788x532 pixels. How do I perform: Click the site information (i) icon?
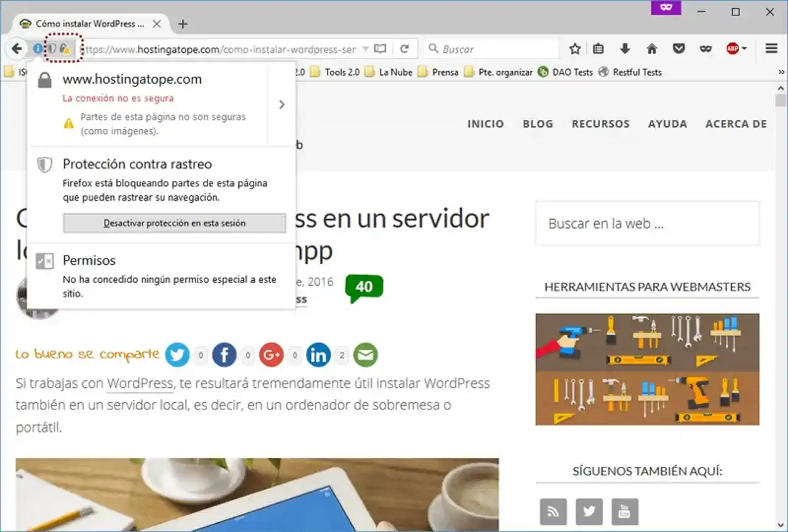pyautogui.click(x=38, y=49)
